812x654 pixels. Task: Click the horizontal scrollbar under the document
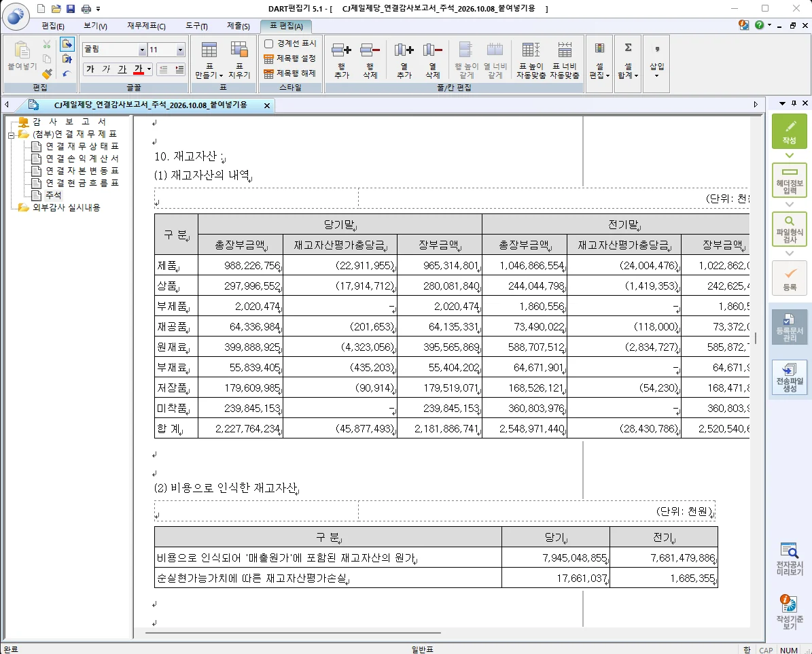[x=293, y=632]
